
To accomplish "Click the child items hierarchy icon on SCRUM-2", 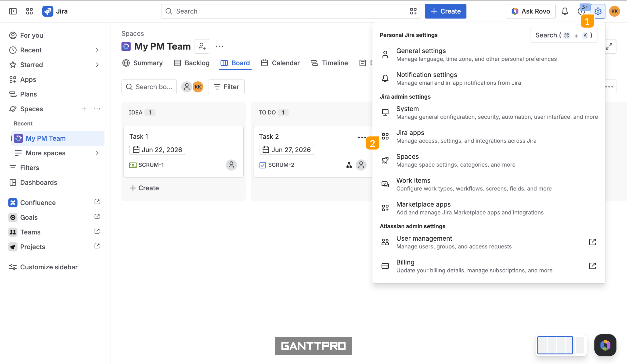I will tap(349, 165).
